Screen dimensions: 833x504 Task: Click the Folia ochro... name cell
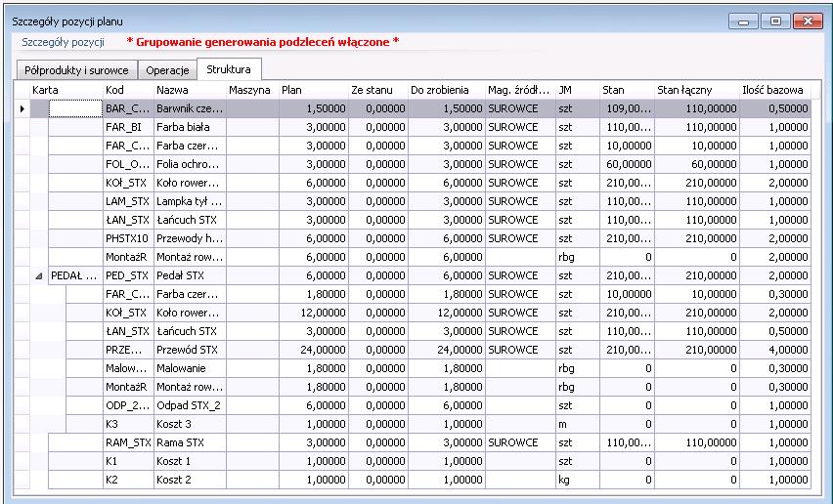coord(191,164)
